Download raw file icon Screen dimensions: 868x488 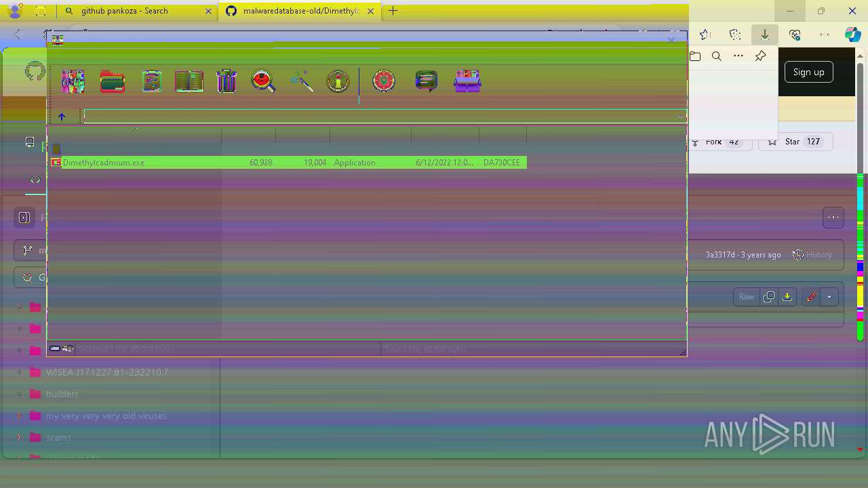click(787, 297)
